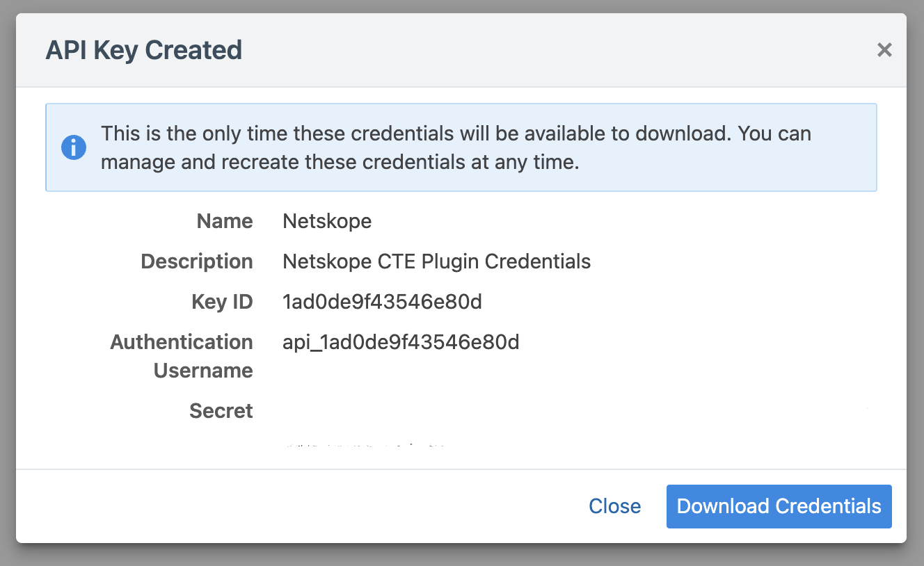Viewport: 924px width, 566px height.
Task: Click the Key ID label
Action: (222, 302)
